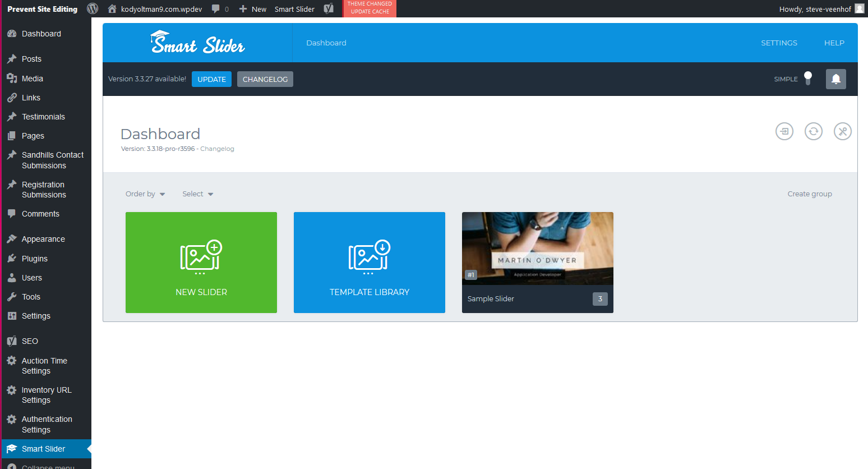Click 'Version 3.3.27 available!' text
The image size is (868, 469).
(147, 79)
